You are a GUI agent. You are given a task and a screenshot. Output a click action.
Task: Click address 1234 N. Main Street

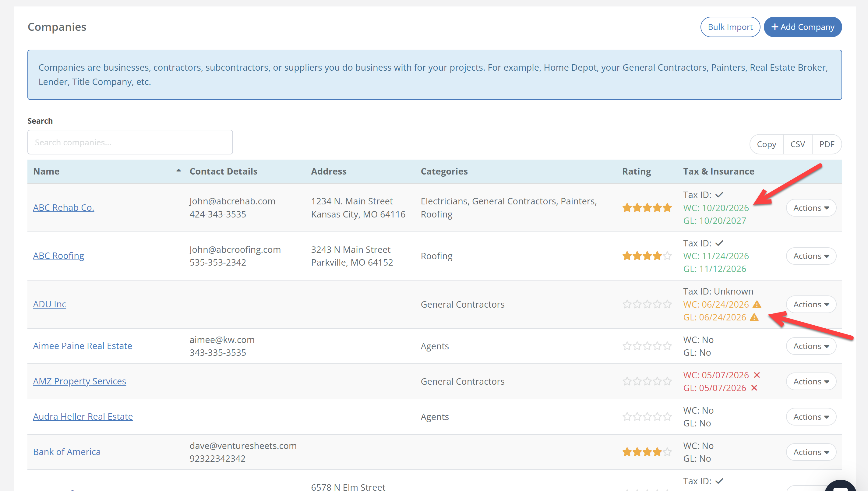[352, 201]
